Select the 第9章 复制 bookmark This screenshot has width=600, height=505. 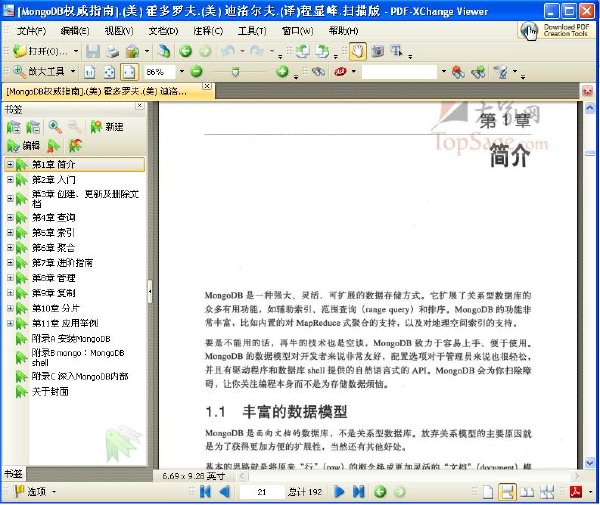point(54,293)
